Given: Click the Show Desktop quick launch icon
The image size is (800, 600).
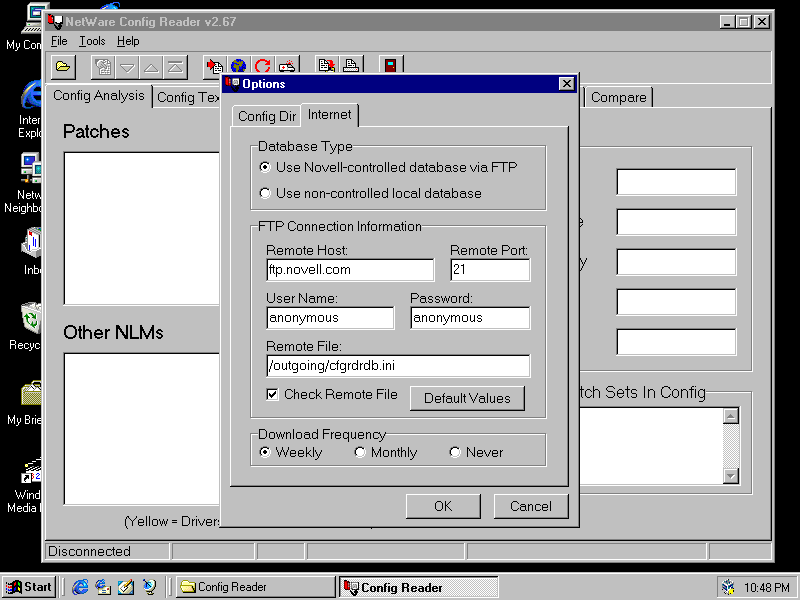Looking at the screenshot, I should tap(126, 587).
